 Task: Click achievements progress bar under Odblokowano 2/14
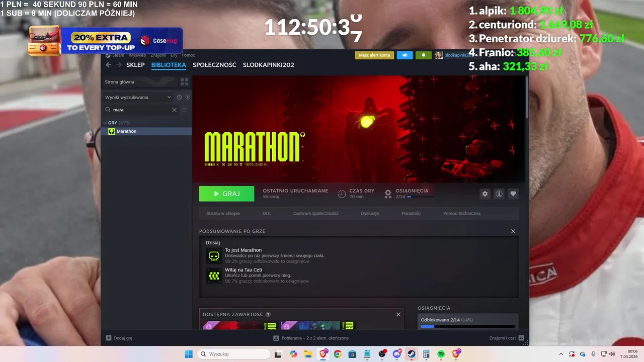point(468,327)
